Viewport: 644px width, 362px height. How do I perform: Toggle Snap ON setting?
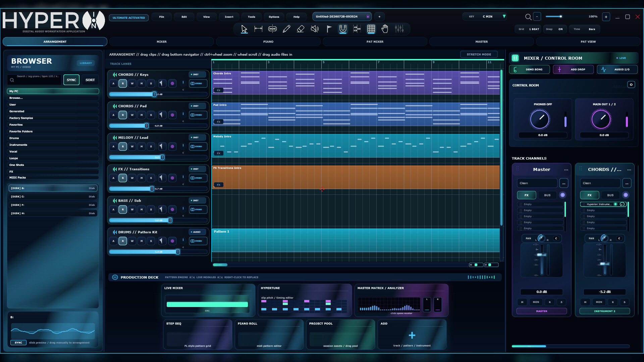[554, 29]
